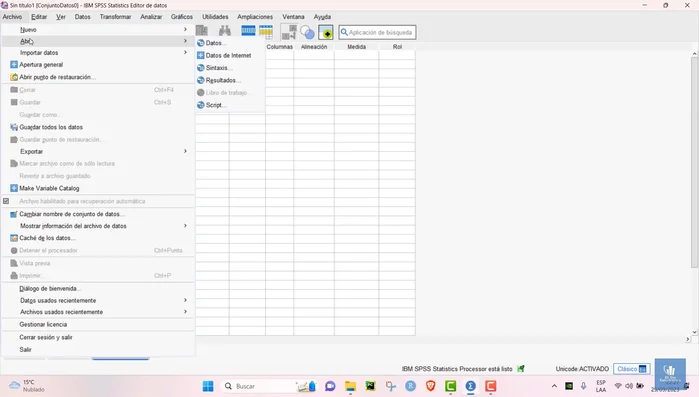
Task: Expand the Nuevo submenu arrow
Action: click(x=185, y=29)
